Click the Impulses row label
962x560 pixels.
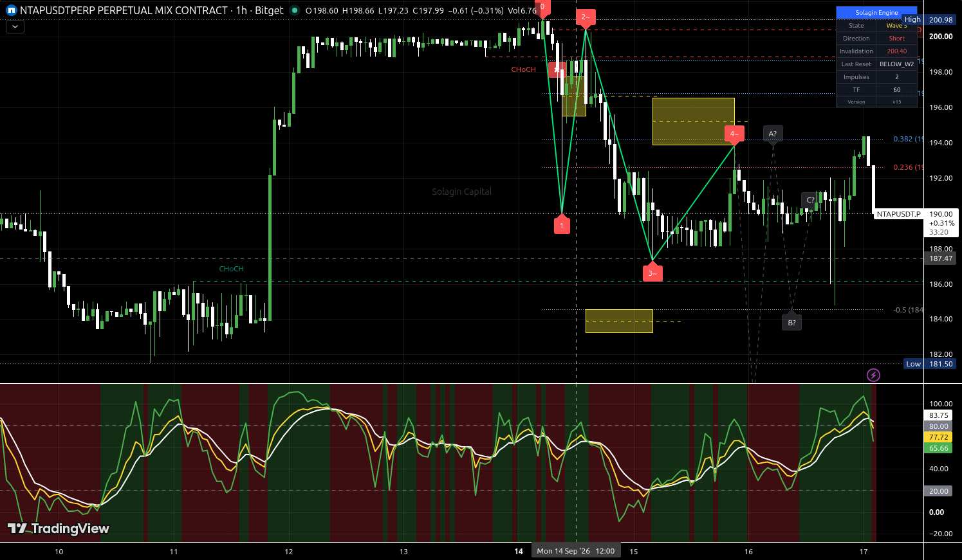[856, 77]
